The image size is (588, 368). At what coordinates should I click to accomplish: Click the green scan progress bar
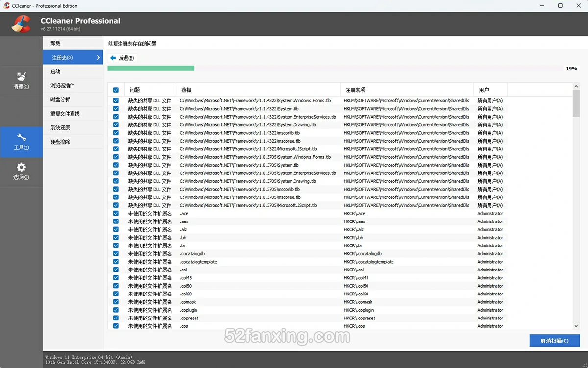pos(151,68)
